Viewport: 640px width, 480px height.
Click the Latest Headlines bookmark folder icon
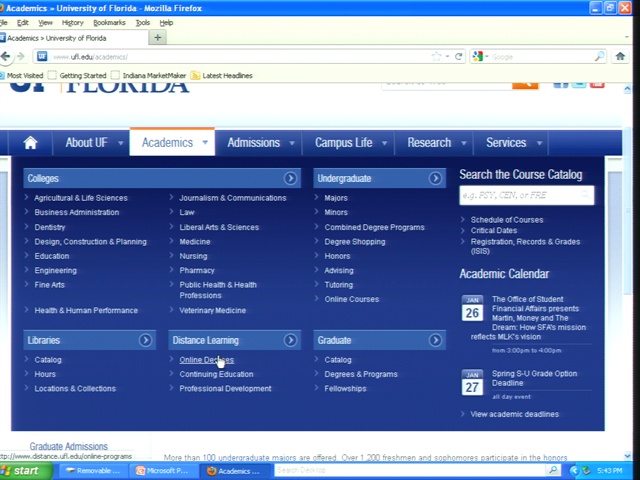click(196, 76)
